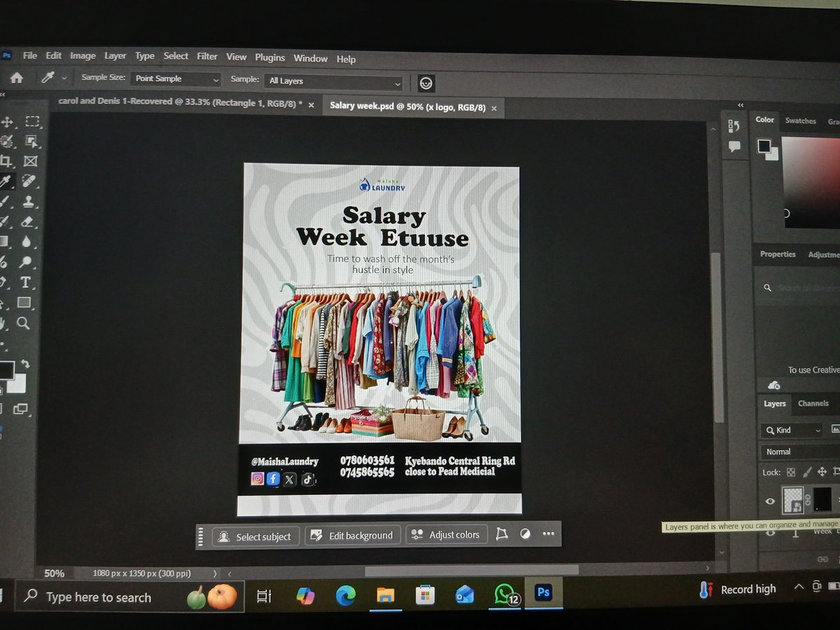Open the Comments panel icon

click(734, 146)
